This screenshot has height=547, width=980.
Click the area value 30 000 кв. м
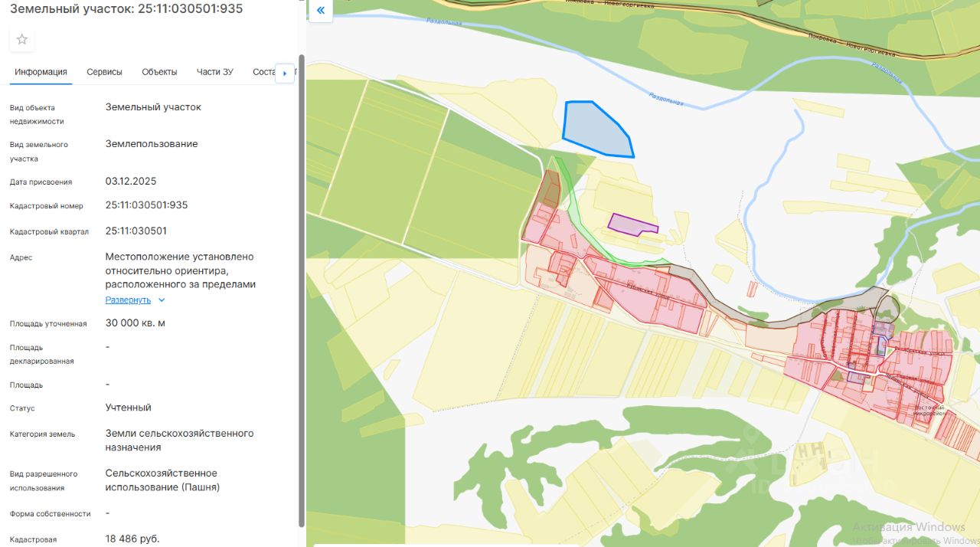(136, 323)
